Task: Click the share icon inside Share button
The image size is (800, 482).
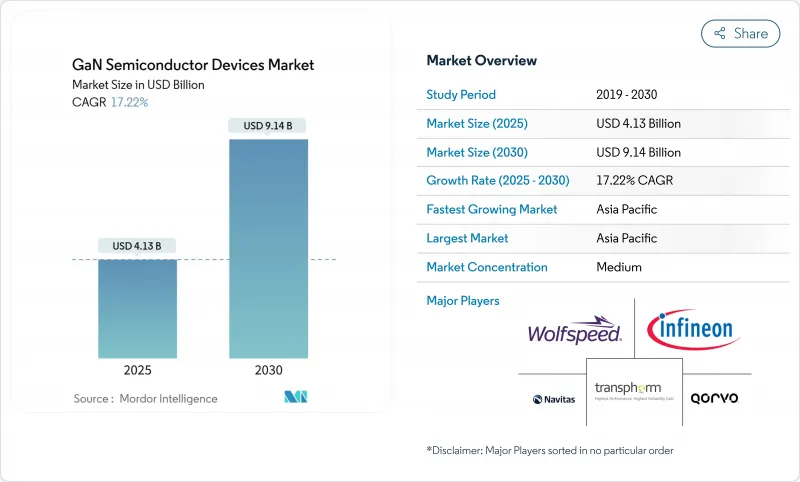Action: coord(719,33)
